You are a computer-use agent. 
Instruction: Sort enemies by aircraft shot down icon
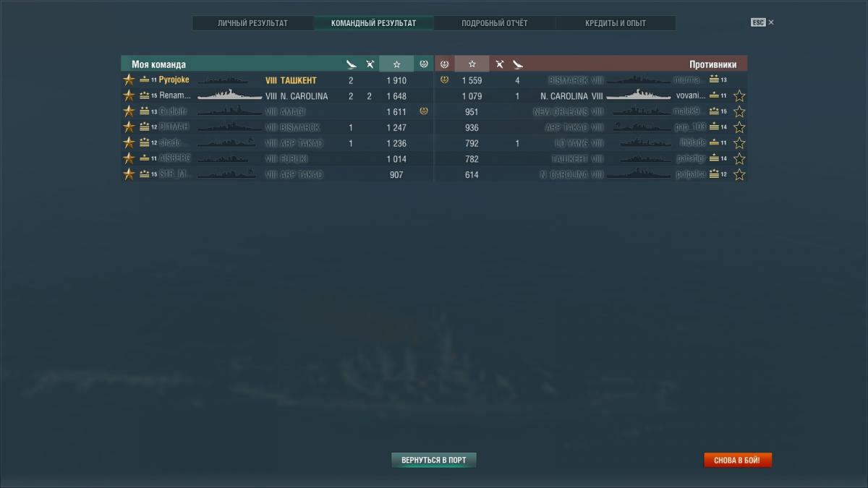499,64
